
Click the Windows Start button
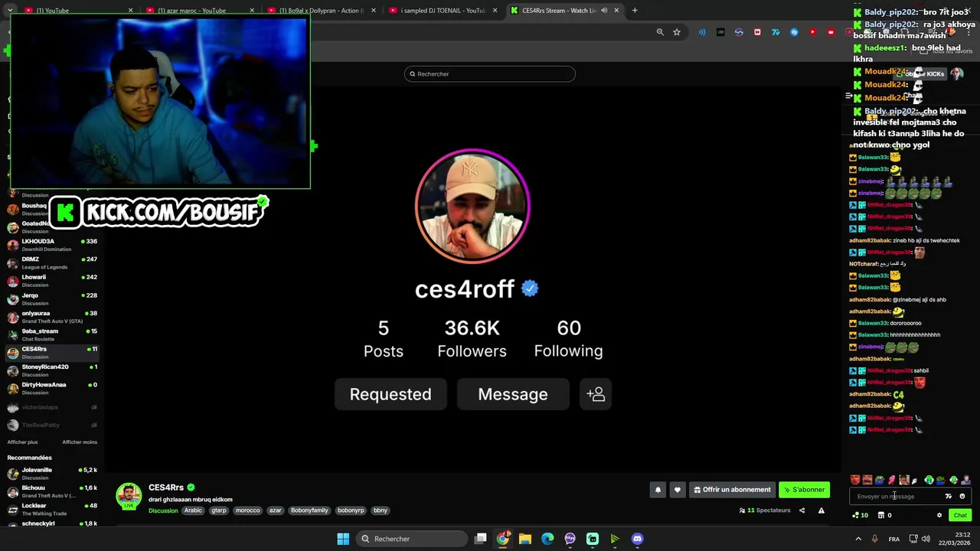click(x=343, y=539)
